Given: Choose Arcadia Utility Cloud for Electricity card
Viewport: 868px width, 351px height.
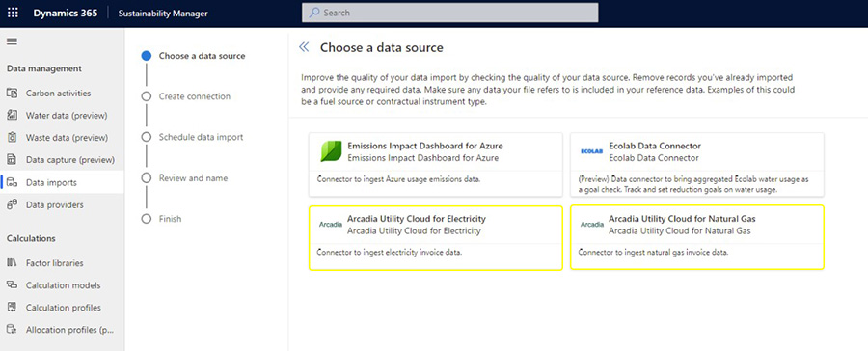Looking at the screenshot, I should tap(436, 237).
